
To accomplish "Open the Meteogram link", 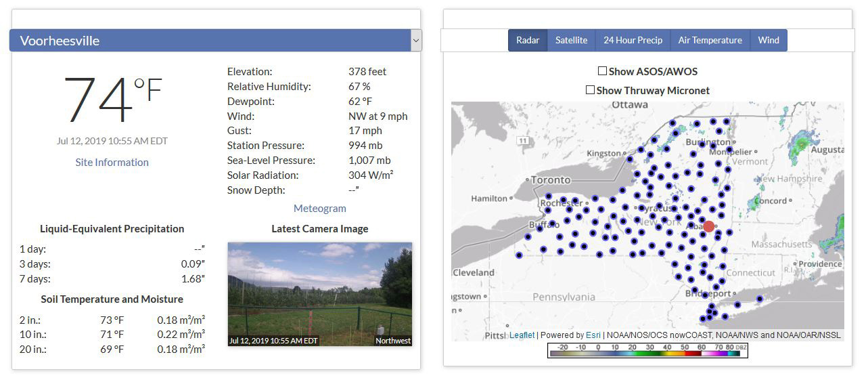I will coord(319,208).
